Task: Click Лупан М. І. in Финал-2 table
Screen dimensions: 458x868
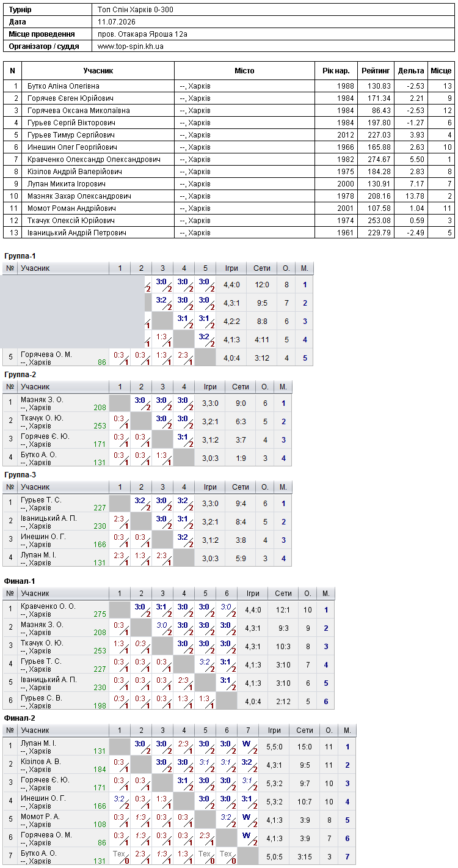Action: tap(38, 743)
